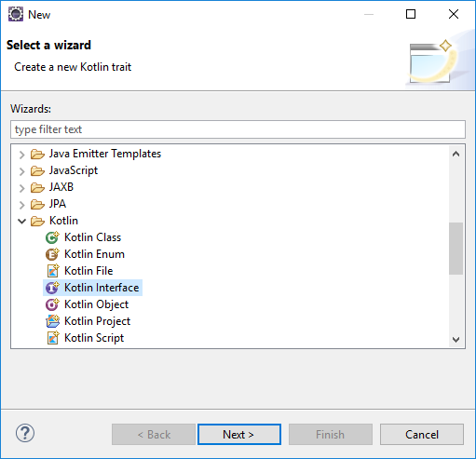This screenshot has width=476, height=459.
Task: Click the Kotlin Project wizard icon
Action: (x=52, y=321)
